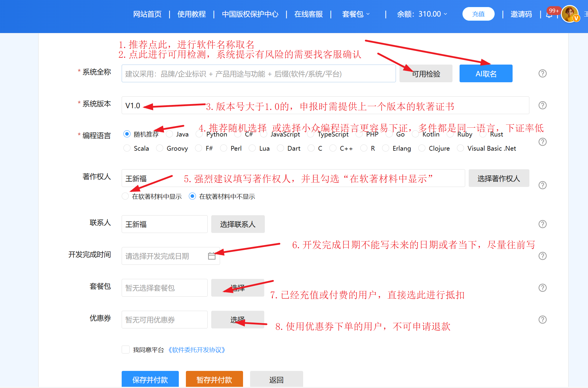Viewport: 588px width, 388px height.
Task: Open calendar icon in 开发完成时间 field
Action: 212,256
